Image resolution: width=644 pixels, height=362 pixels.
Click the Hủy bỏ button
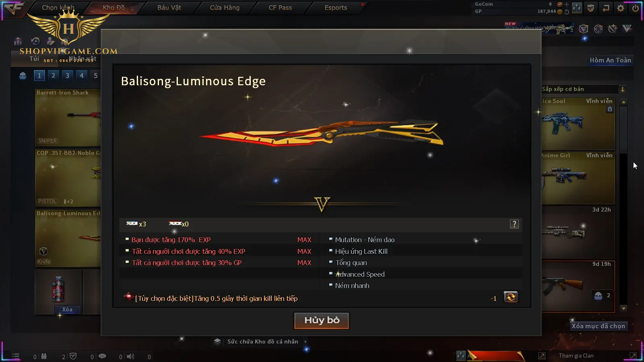(322, 321)
